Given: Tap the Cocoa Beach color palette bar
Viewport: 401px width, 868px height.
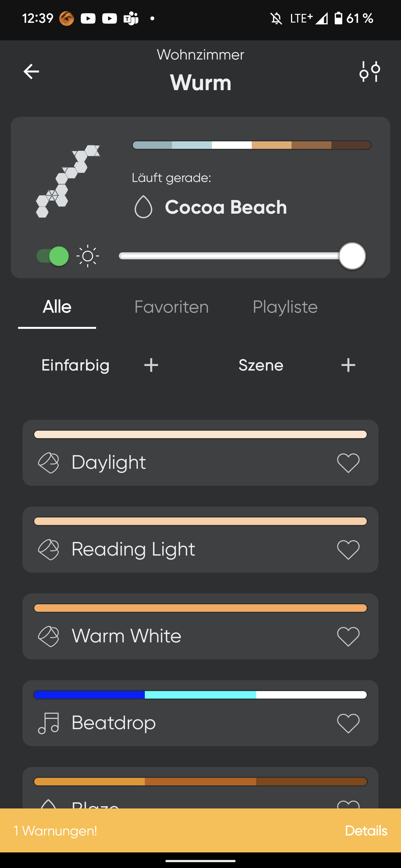Looking at the screenshot, I should [x=251, y=145].
